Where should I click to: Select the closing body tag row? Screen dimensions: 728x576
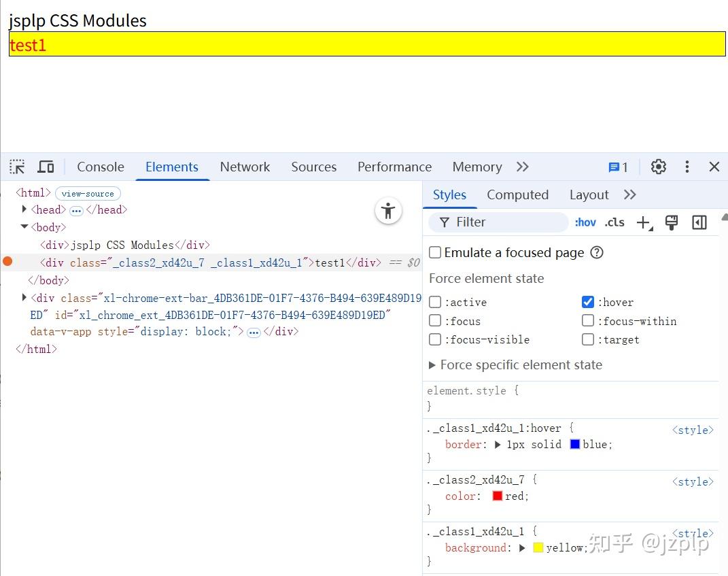point(48,280)
